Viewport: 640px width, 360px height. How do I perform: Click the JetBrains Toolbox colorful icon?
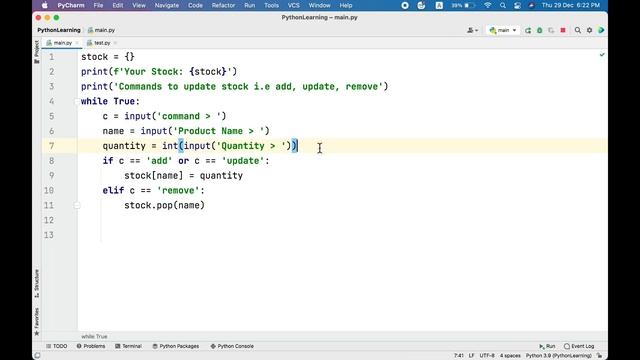(601, 30)
